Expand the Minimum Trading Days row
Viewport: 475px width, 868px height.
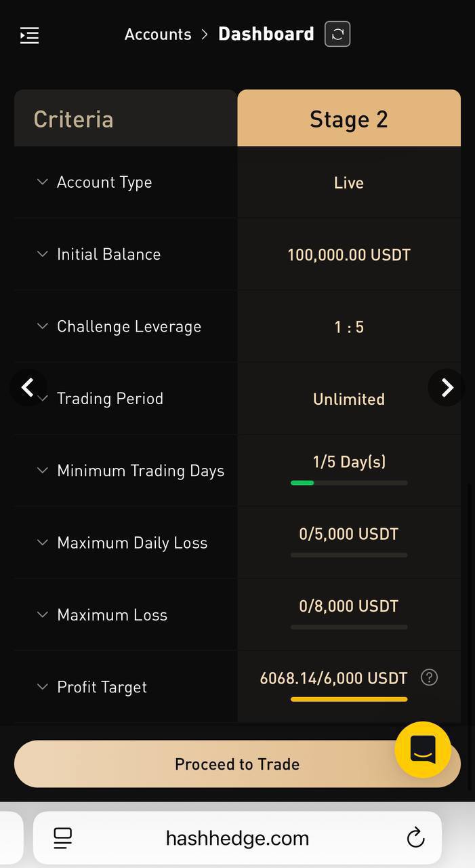pos(125,471)
